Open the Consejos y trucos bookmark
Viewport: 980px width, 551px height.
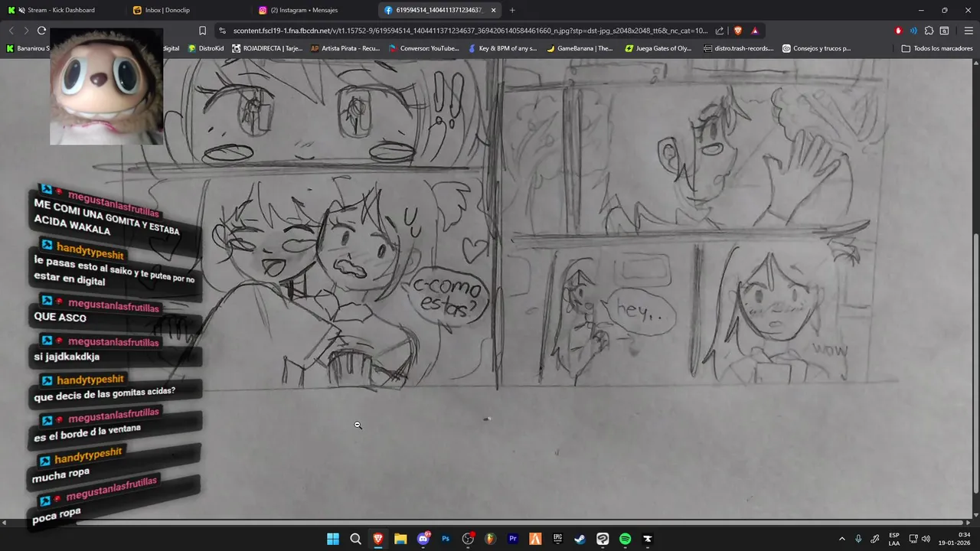[x=816, y=48]
